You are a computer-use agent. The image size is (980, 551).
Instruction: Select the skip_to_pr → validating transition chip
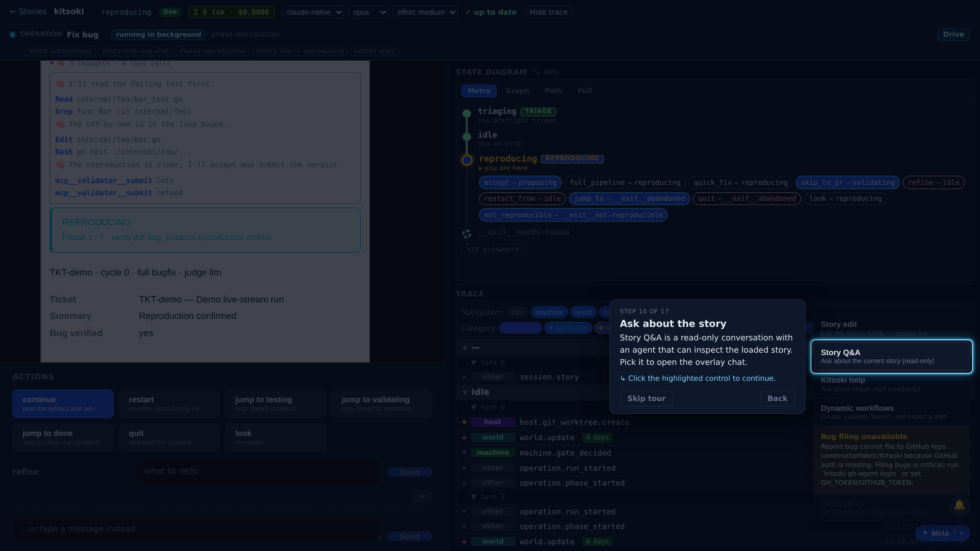click(x=847, y=182)
